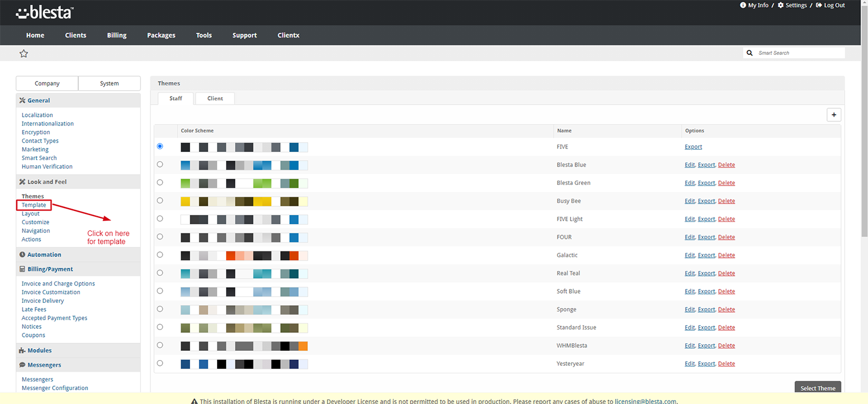
Task: Click the licensing@blesta.com email link
Action: click(645, 401)
